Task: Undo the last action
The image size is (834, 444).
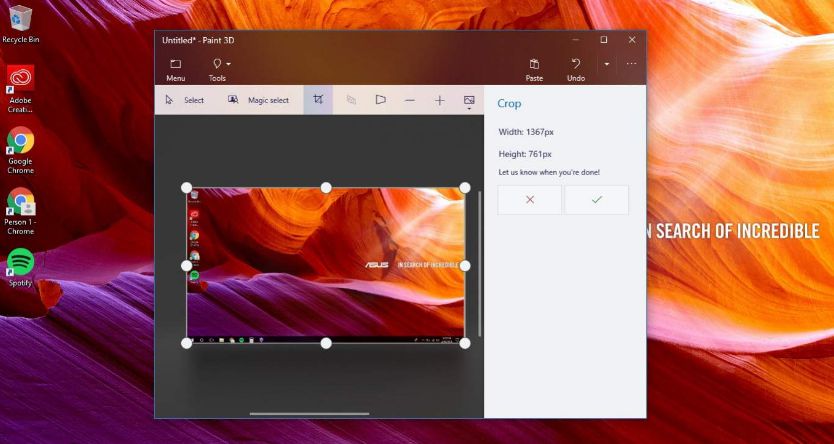Action: tap(576, 64)
